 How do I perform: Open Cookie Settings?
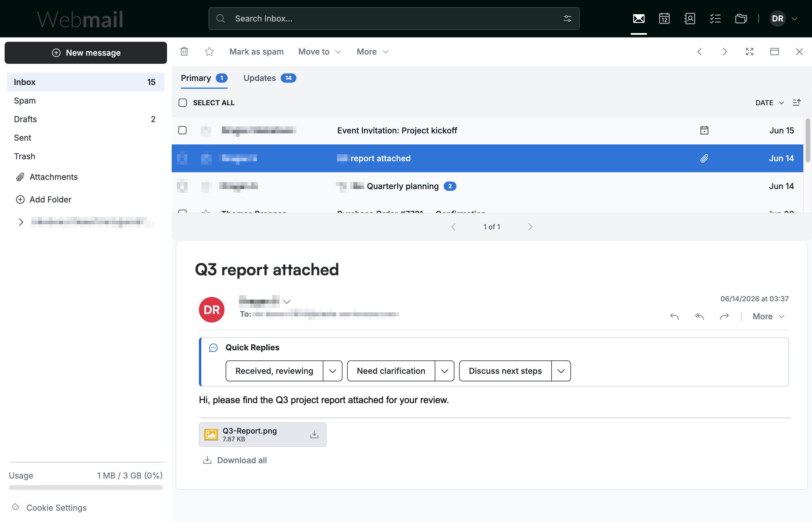tap(50, 507)
